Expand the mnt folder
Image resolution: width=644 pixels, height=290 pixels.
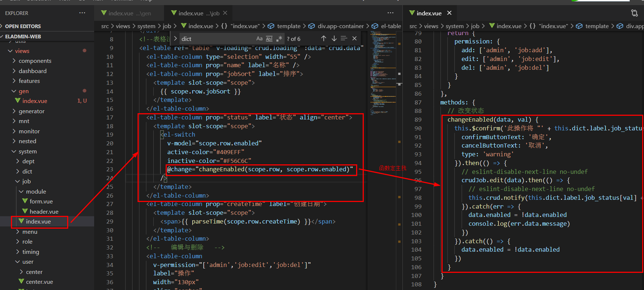(x=47, y=121)
